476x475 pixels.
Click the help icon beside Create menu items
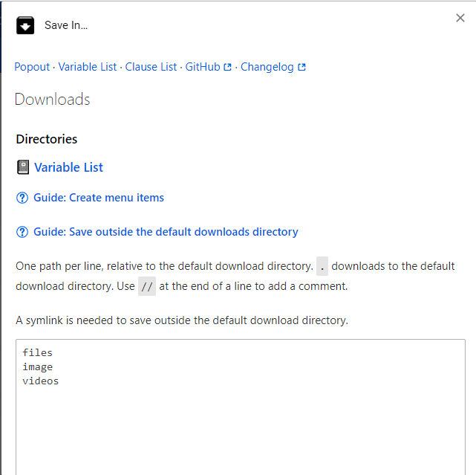coord(22,198)
